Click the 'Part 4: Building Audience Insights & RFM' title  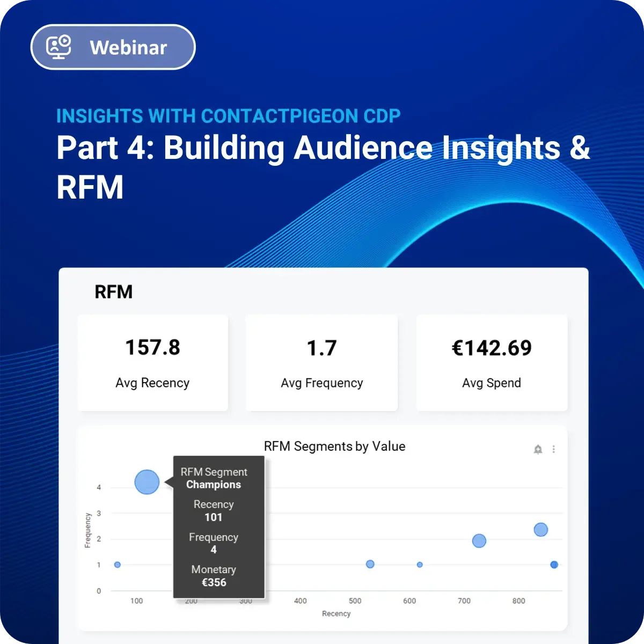323,167
